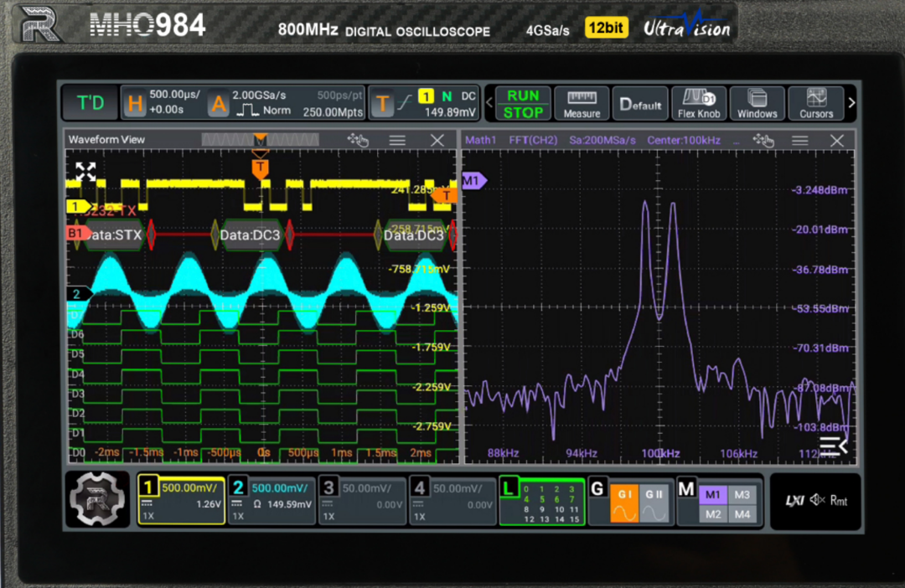The width and height of the screenshot is (905, 588).
Task: Open the Cursors tool
Action: point(815,104)
